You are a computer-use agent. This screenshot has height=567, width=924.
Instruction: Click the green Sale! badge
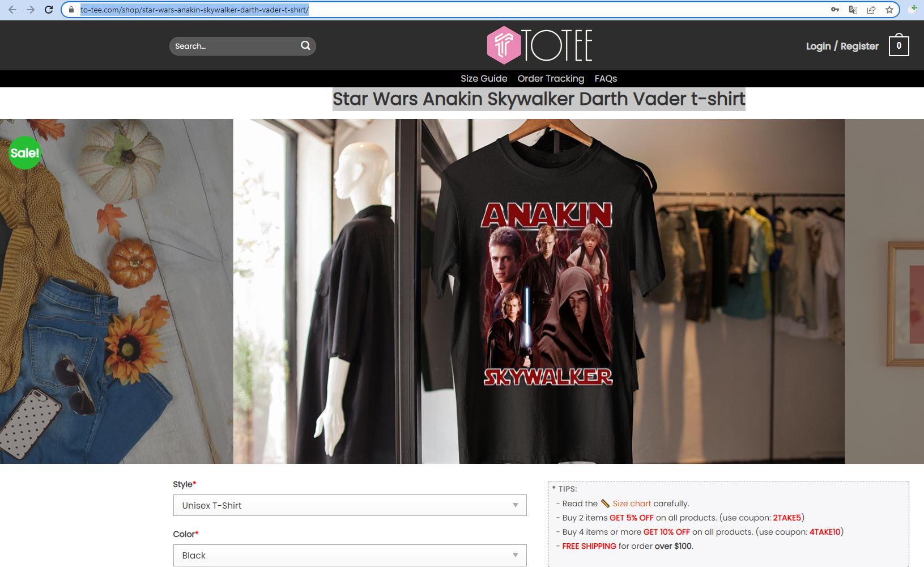(x=25, y=153)
